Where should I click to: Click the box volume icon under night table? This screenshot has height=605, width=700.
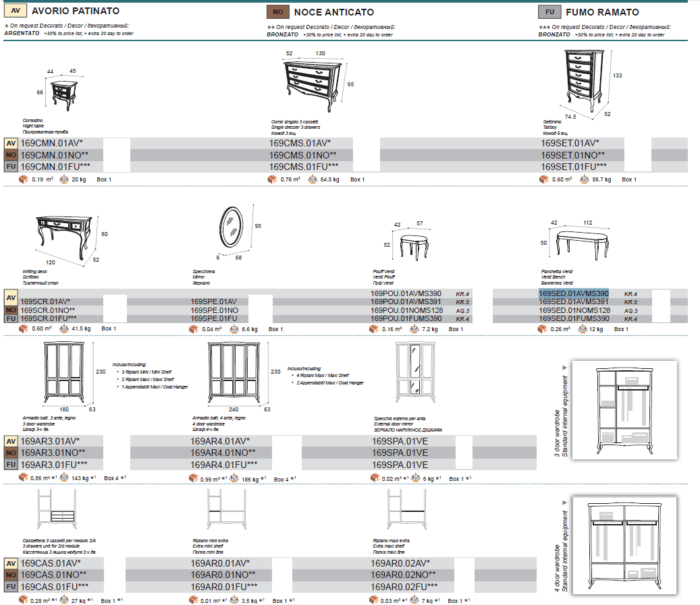[23, 179]
